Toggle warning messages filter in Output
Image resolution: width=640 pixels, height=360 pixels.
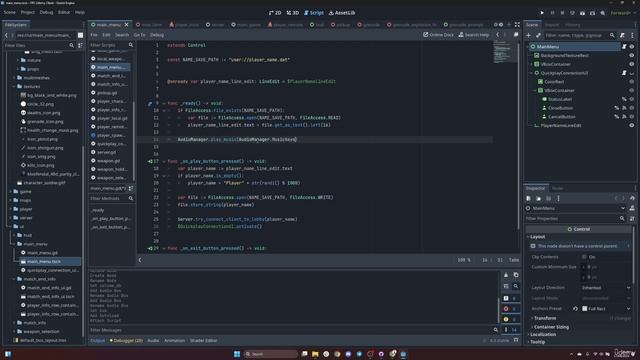click(510, 319)
